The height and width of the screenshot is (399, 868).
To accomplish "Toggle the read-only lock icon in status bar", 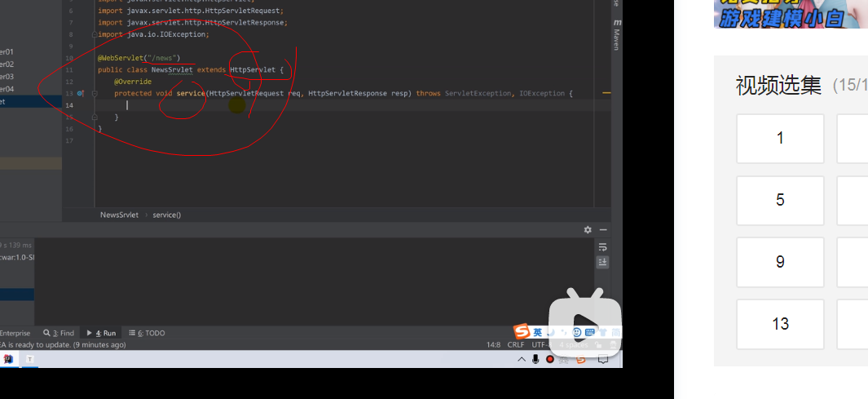I will [x=598, y=344].
